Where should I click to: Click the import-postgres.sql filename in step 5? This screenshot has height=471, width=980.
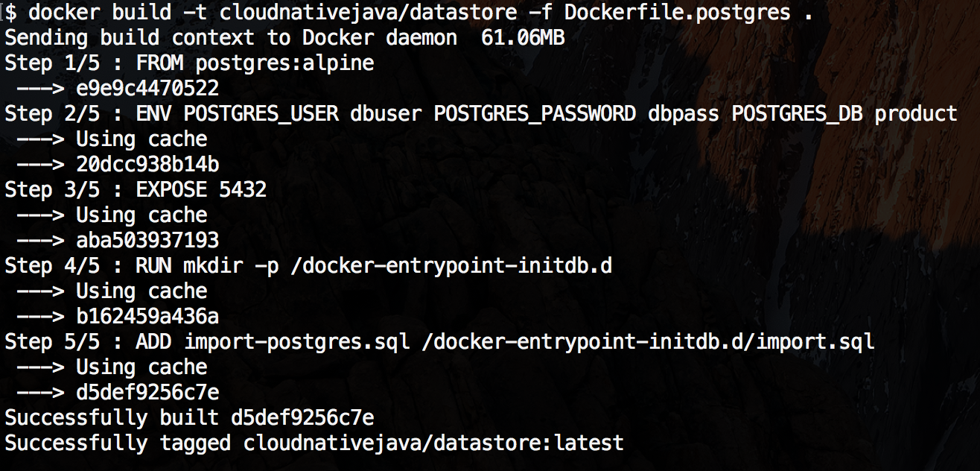[296, 342]
